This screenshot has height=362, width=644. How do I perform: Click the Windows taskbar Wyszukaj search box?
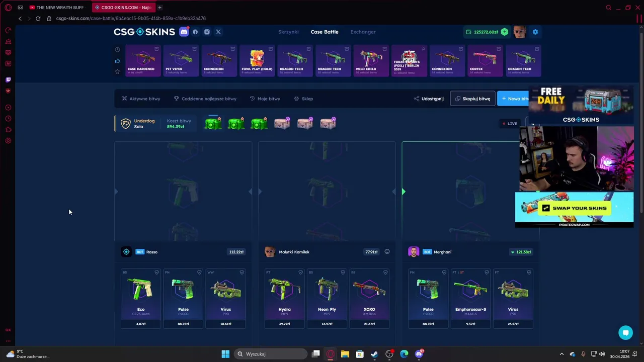pos(270,354)
